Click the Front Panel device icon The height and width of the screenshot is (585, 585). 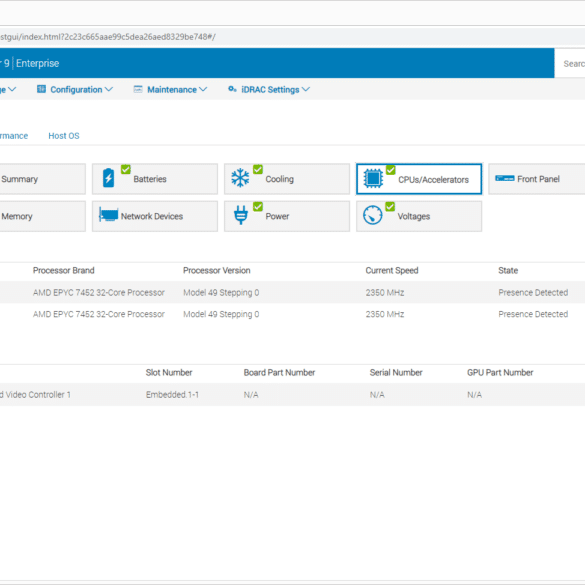click(504, 178)
